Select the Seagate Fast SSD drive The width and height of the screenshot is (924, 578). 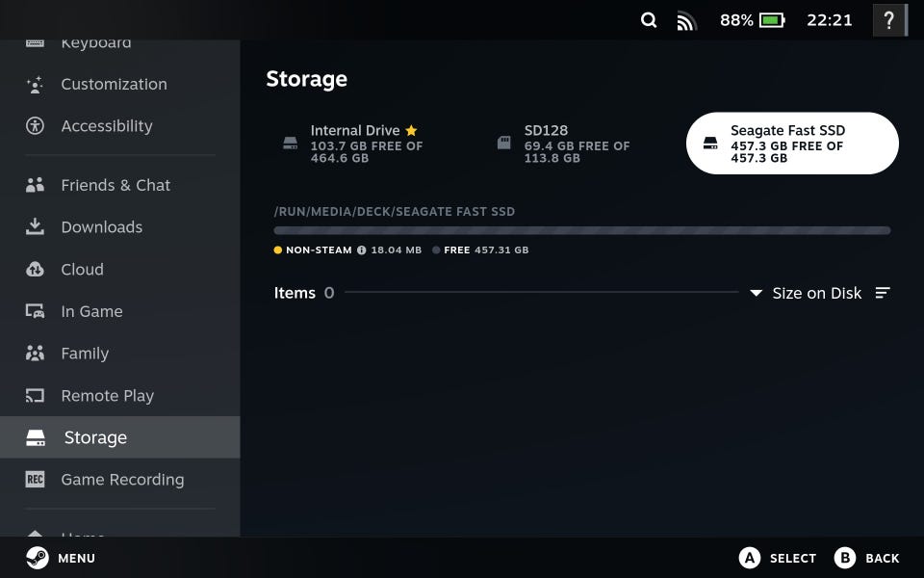pyautogui.click(x=792, y=144)
